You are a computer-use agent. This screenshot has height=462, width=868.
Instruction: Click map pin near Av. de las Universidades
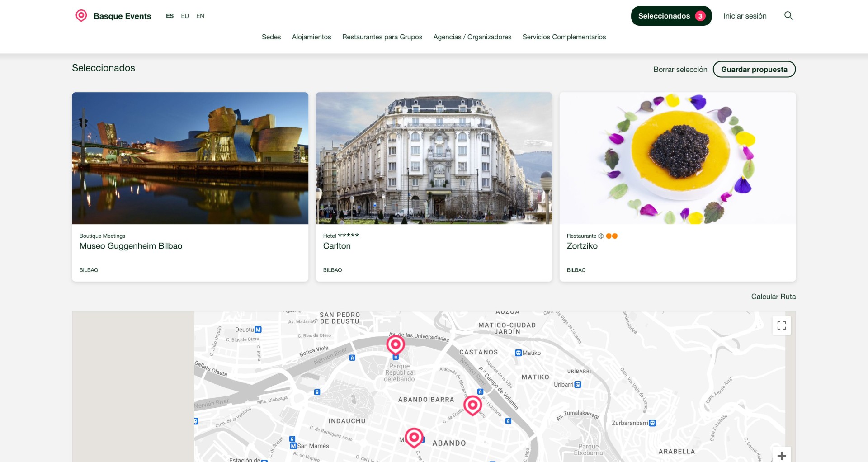(395, 345)
